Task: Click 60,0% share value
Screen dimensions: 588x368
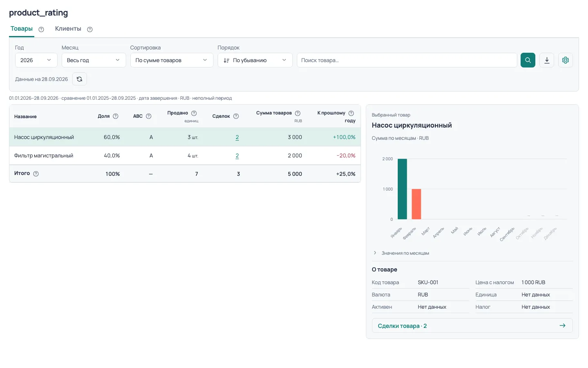Action: tap(112, 137)
